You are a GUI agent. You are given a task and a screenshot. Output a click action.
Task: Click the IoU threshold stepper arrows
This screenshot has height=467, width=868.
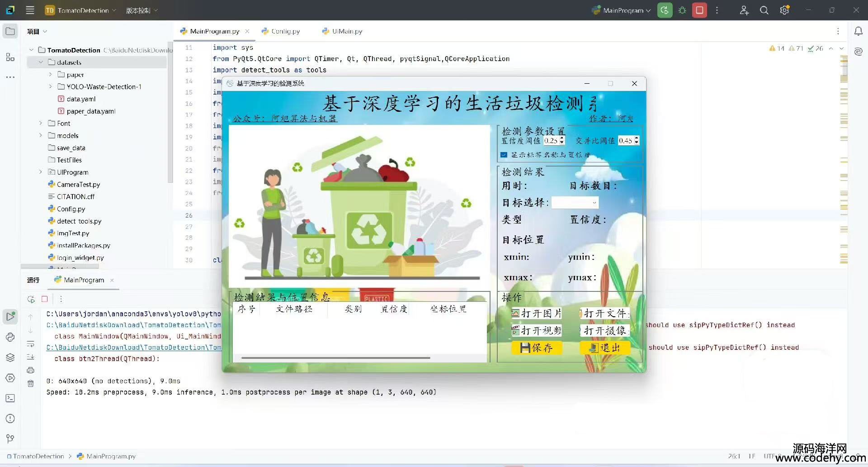coord(637,141)
